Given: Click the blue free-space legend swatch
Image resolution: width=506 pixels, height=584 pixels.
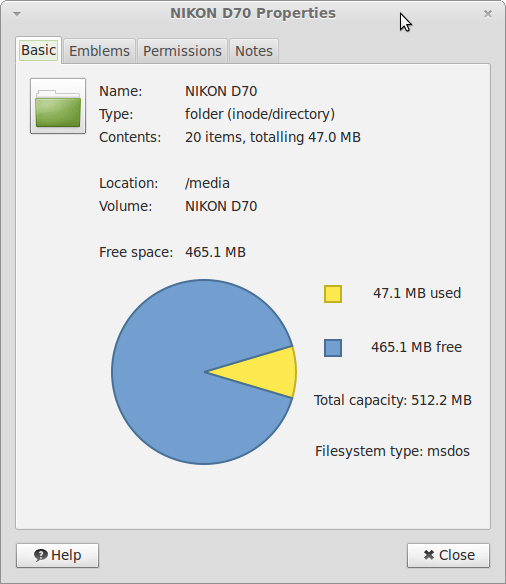Looking at the screenshot, I should (333, 348).
